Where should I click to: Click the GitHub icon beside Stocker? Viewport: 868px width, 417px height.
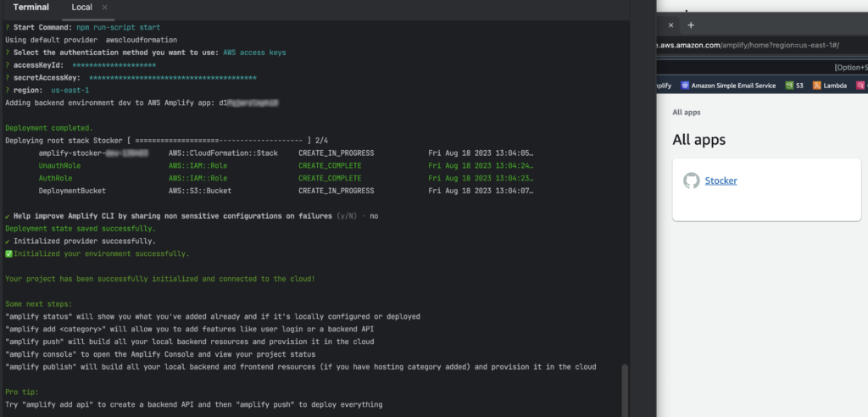[x=691, y=181]
